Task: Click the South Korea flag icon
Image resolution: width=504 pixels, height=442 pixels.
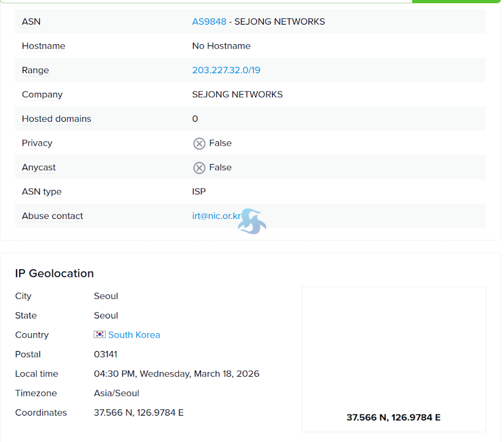Action: [100, 335]
